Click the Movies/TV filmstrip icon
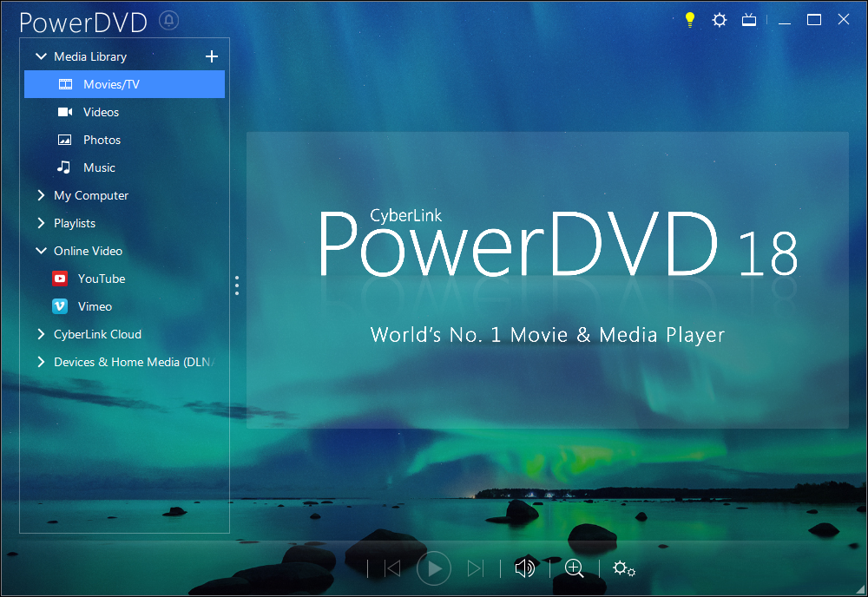Viewport: 868px width, 597px height. [x=65, y=84]
